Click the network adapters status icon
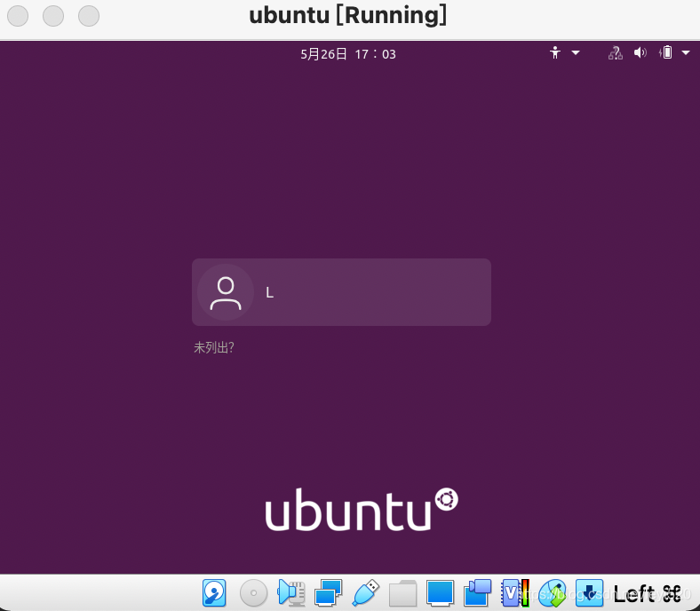Image resolution: width=700 pixels, height=611 pixels. point(328,592)
